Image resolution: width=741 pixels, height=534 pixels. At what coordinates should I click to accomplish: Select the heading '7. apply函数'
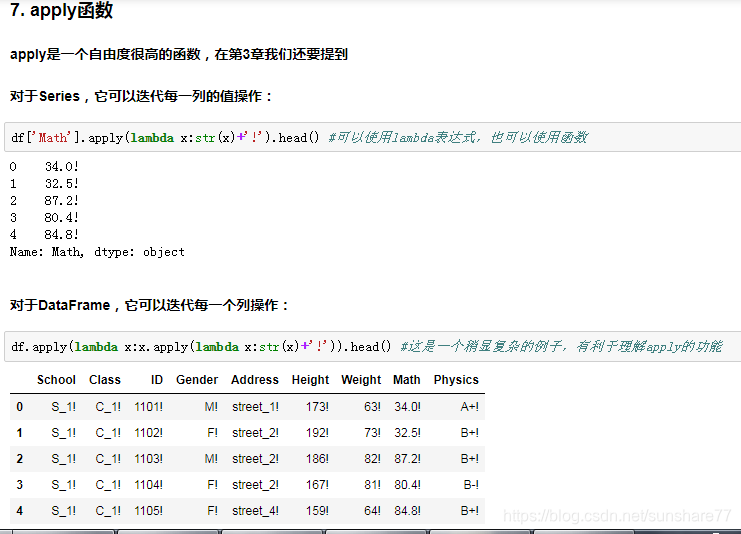[x=61, y=10]
